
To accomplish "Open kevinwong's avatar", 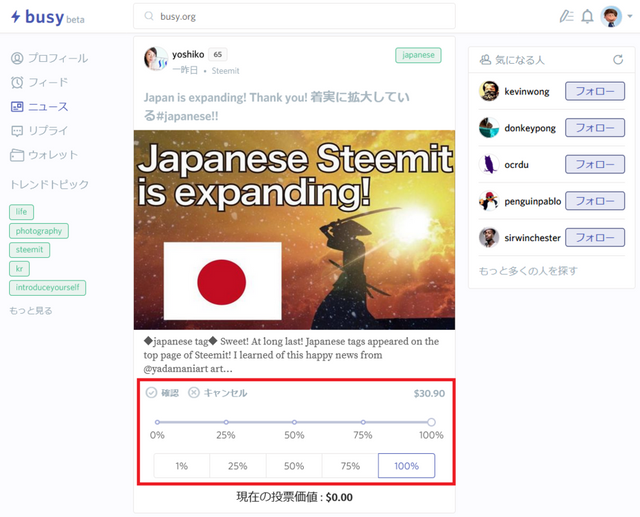I will pos(489,91).
